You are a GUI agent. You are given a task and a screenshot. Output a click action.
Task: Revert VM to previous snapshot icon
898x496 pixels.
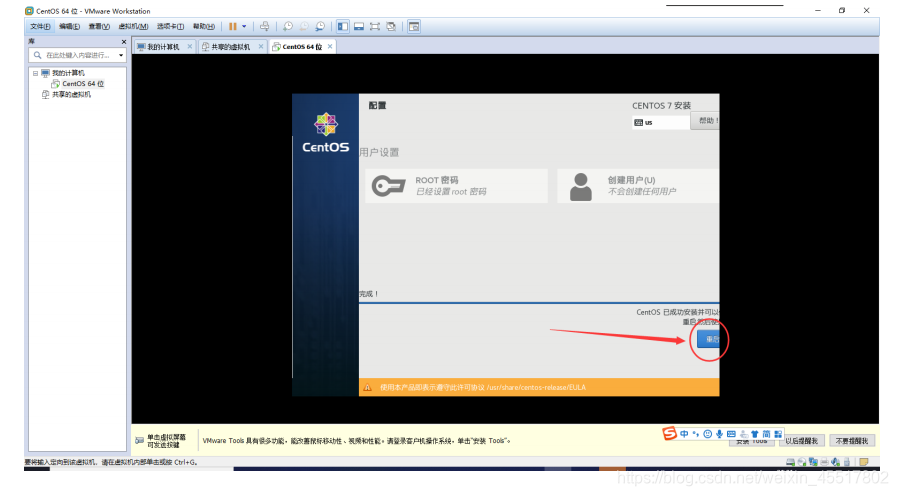(x=304, y=26)
